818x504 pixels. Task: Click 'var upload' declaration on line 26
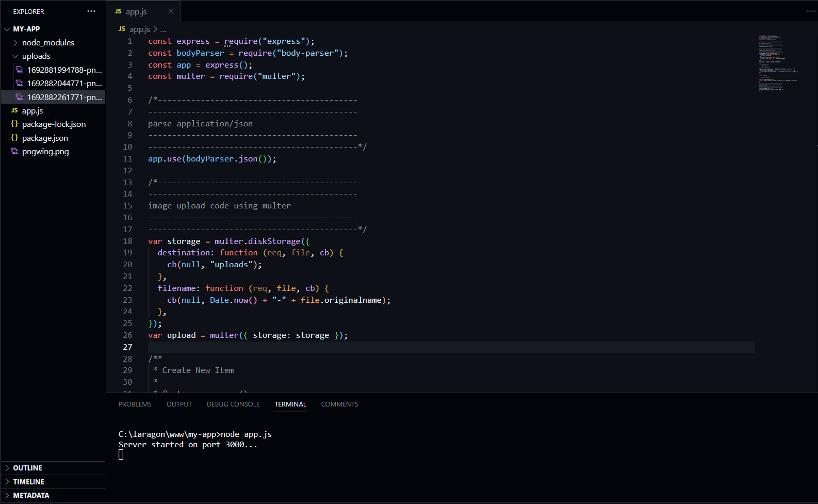point(172,335)
